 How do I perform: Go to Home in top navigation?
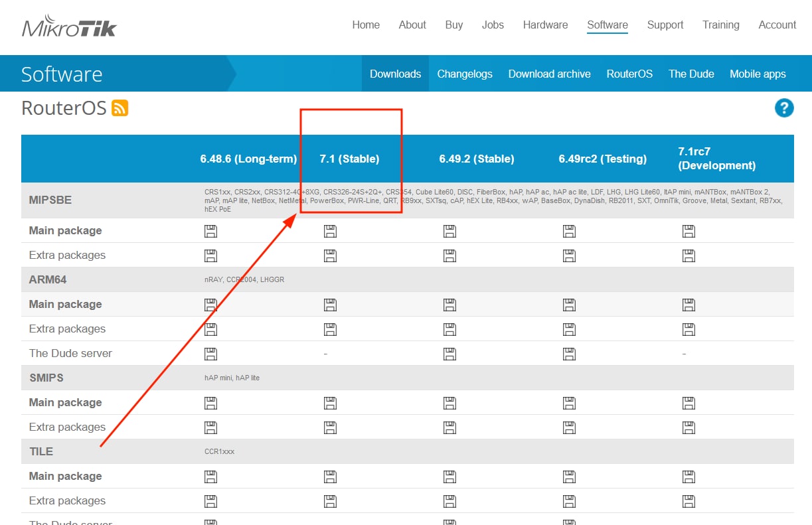click(x=366, y=25)
